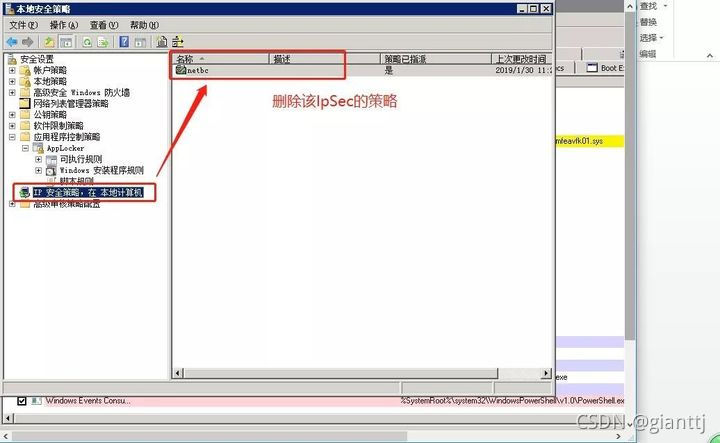Click the Manage IP filter lists icon
The image size is (720, 443).
pos(178,42)
